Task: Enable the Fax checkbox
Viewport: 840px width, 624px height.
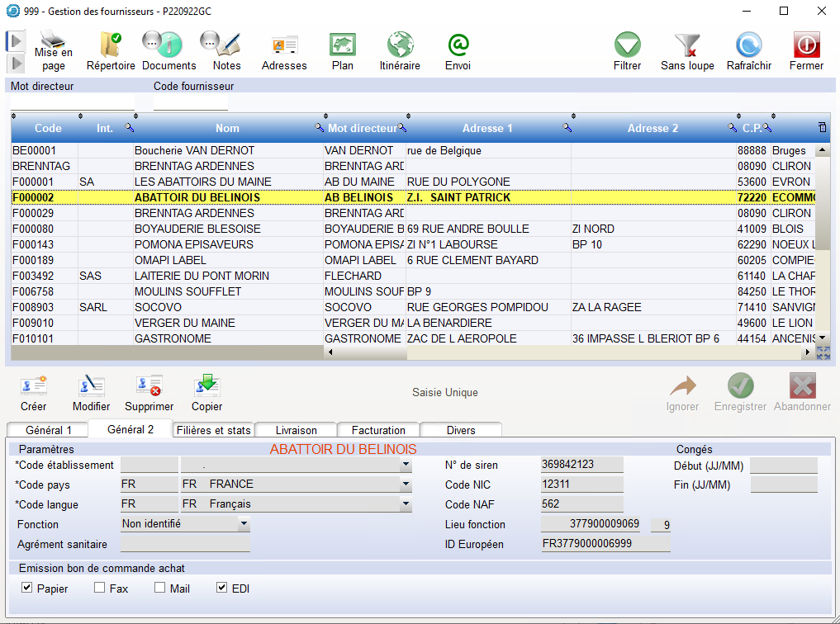Action: pyautogui.click(x=100, y=589)
